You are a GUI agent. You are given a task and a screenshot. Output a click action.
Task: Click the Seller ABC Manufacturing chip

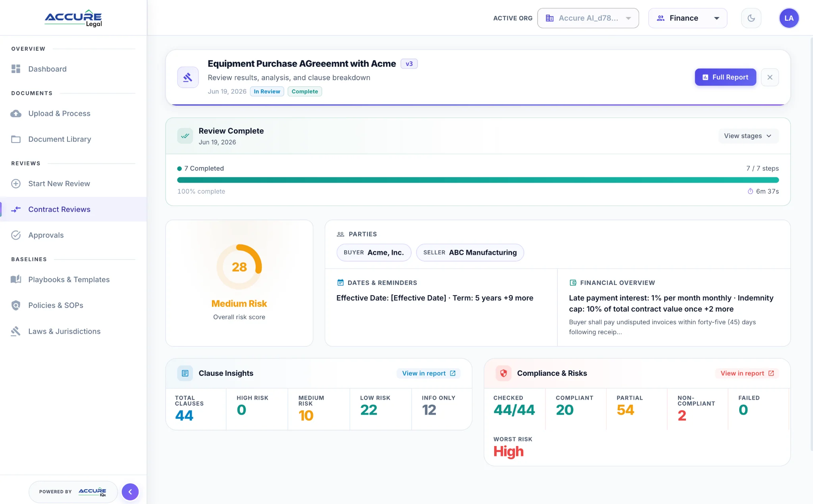pyautogui.click(x=470, y=253)
